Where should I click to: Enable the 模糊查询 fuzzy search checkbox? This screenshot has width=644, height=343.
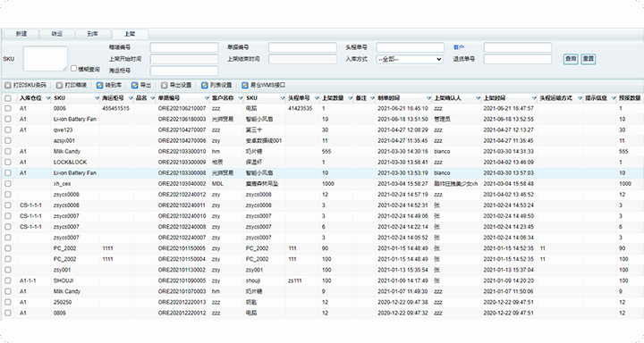pyautogui.click(x=74, y=69)
